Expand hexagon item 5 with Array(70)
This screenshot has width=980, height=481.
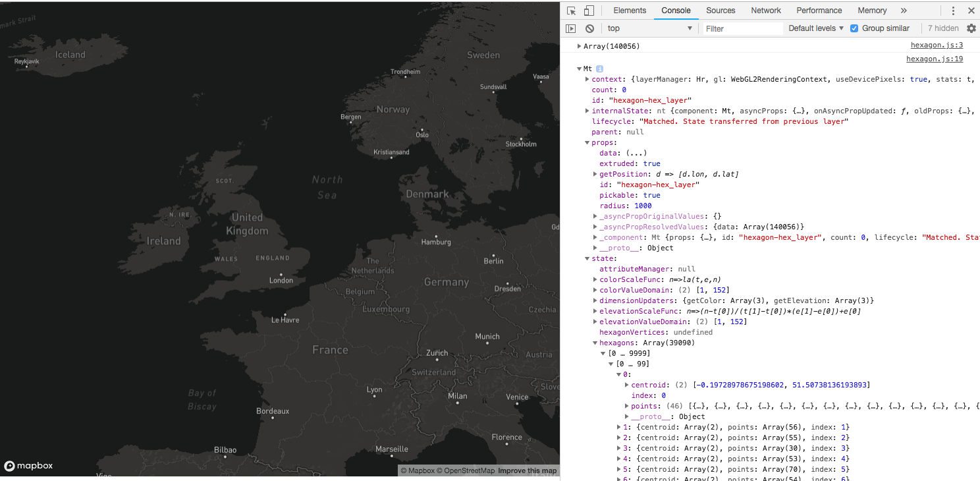click(x=618, y=469)
